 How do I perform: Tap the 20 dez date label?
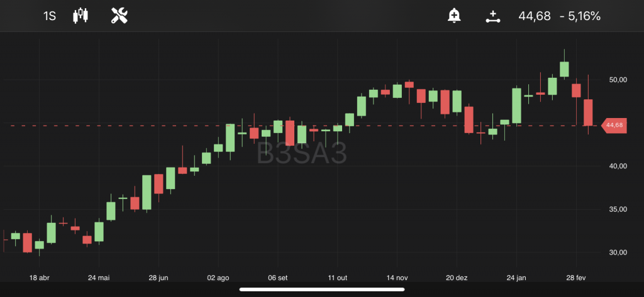click(x=457, y=278)
